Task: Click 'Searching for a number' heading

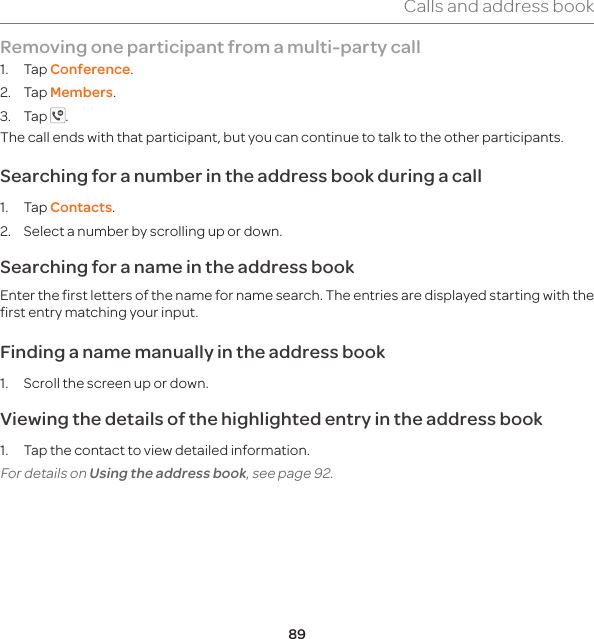Action: click(x=241, y=176)
